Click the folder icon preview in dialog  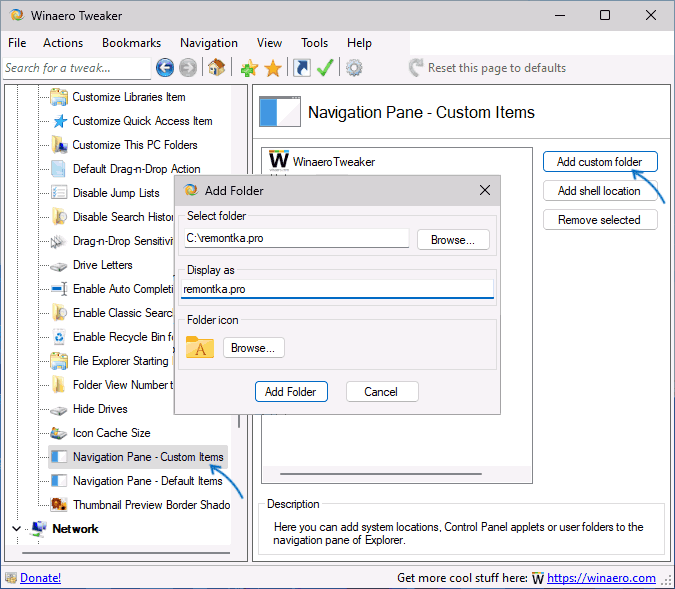pos(200,347)
